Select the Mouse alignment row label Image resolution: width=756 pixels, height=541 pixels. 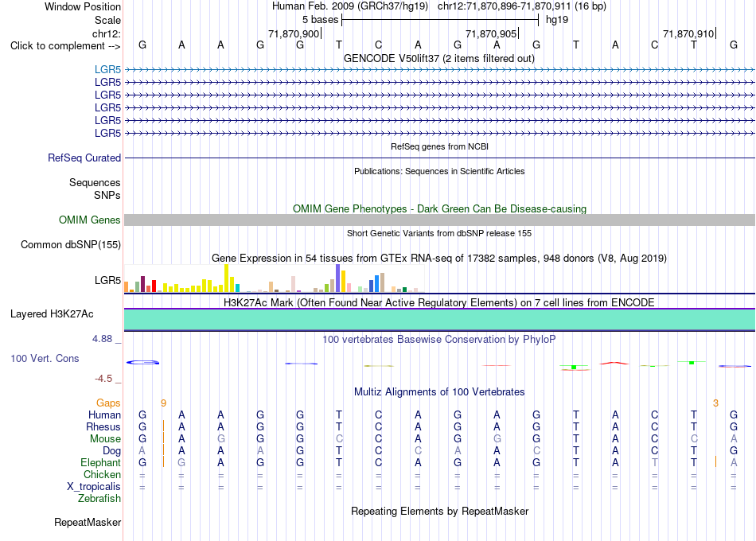point(105,439)
